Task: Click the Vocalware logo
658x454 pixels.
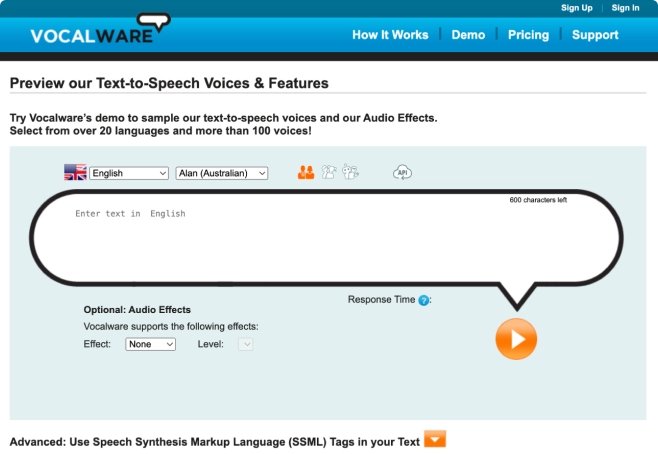Action: pos(100,29)
